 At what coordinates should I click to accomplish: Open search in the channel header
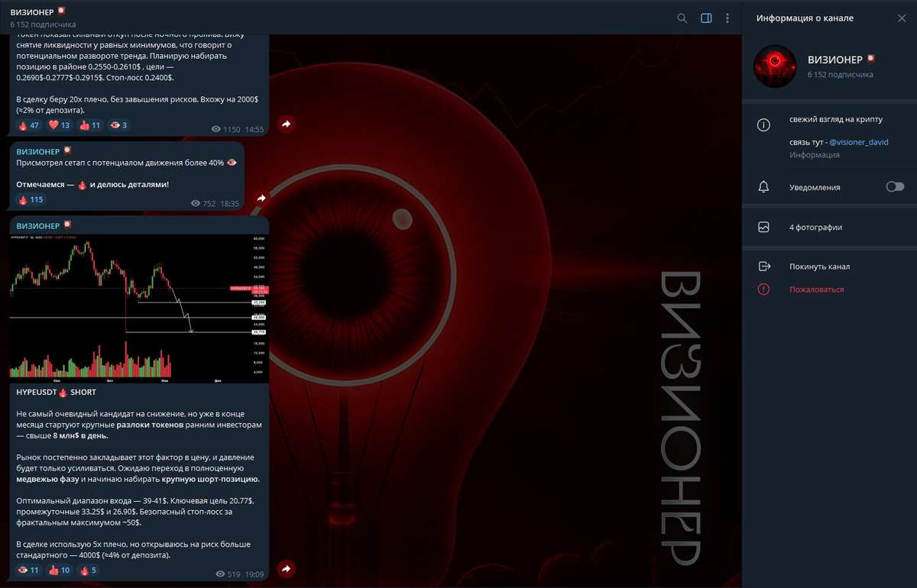[x=682, y=18]
